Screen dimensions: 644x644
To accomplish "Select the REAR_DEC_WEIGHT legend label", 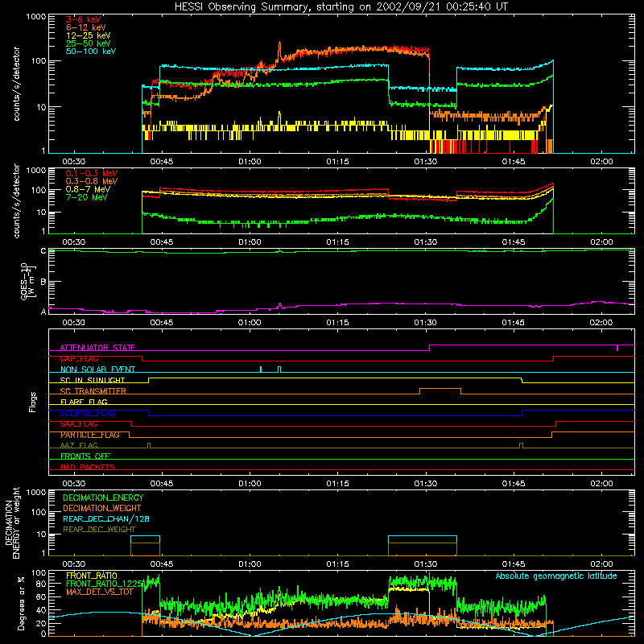I will 99,530.
